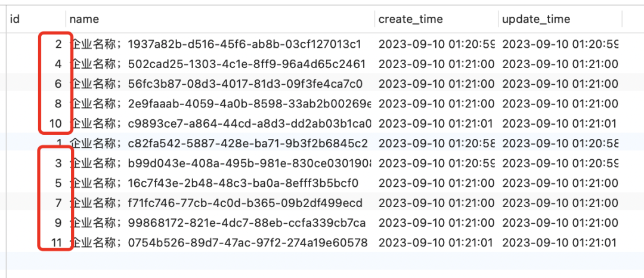Image resolution: width=644 pixels, height=278 pixels.
Task: Click the create_time column header
Action: coord(410,19)
